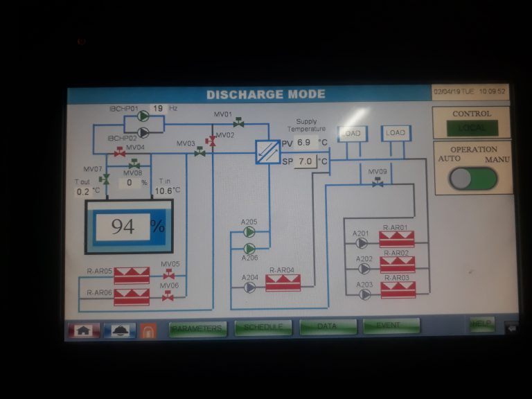Click the orange lock icon

148,330
